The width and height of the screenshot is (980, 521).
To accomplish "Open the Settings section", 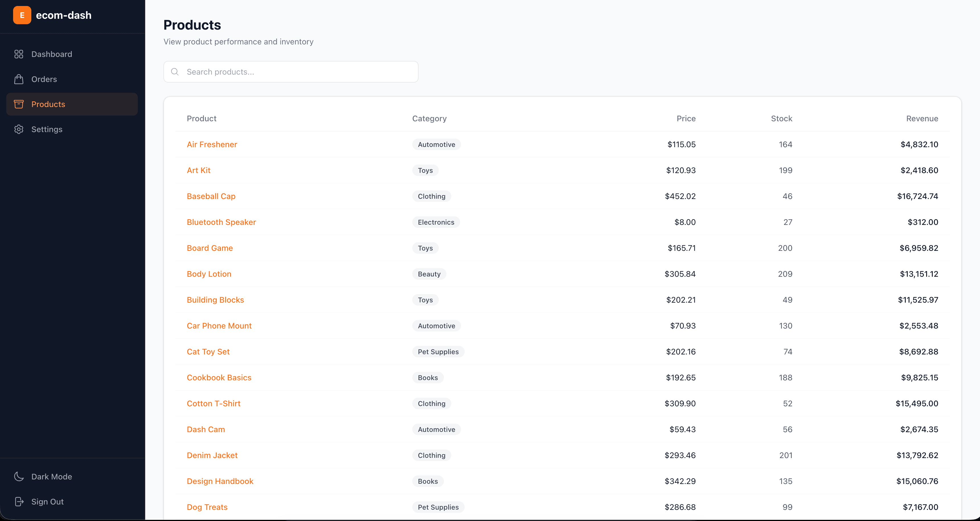I will (47, 129).
